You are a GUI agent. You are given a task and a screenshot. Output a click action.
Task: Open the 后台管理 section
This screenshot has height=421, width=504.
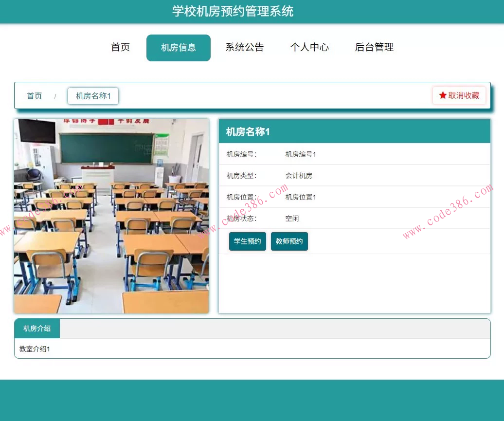click(374, 47)
